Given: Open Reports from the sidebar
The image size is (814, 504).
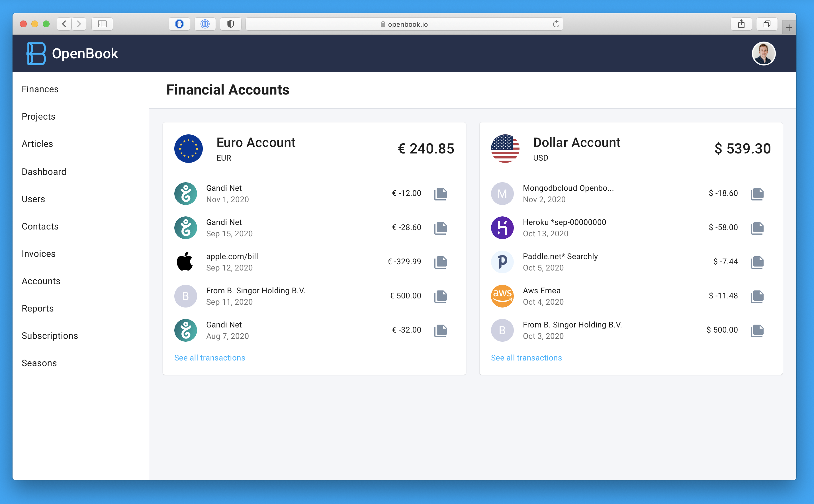Looking at the screenshot, I should [38, 308].
